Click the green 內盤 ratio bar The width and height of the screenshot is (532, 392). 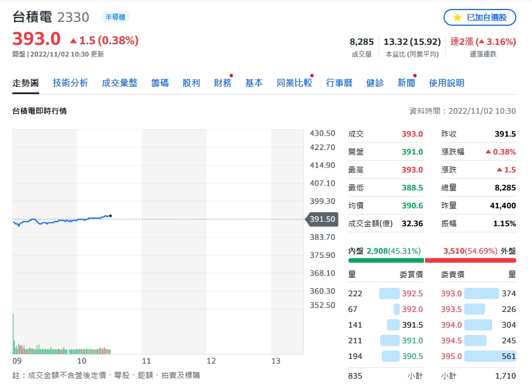tap(386, 260)
